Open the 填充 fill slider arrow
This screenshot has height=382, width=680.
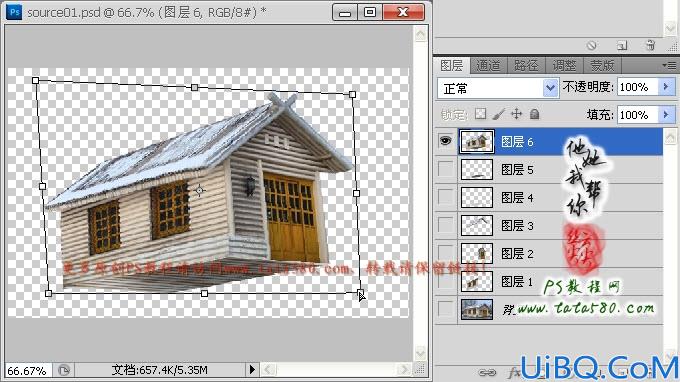(666, 114)
